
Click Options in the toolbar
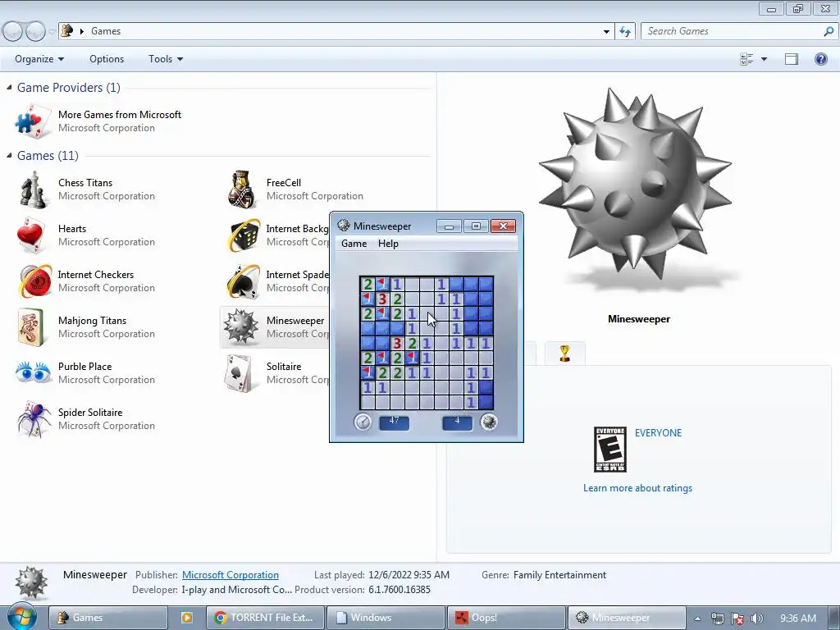coord(107,59)
